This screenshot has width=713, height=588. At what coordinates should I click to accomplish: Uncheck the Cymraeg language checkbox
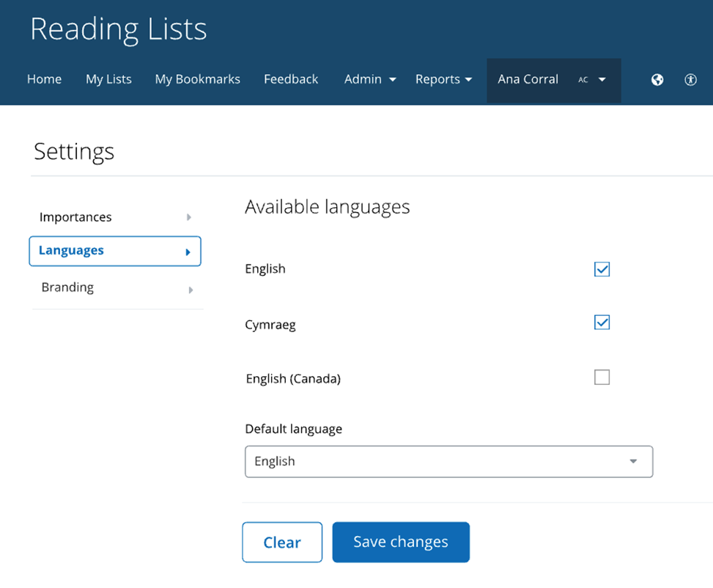(x=602, y=323)
